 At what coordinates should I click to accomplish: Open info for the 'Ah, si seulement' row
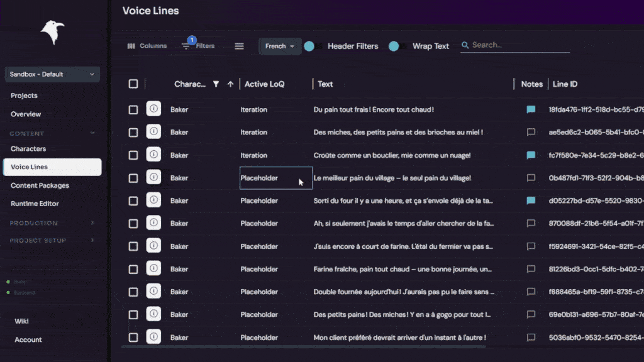pos(153,223)
